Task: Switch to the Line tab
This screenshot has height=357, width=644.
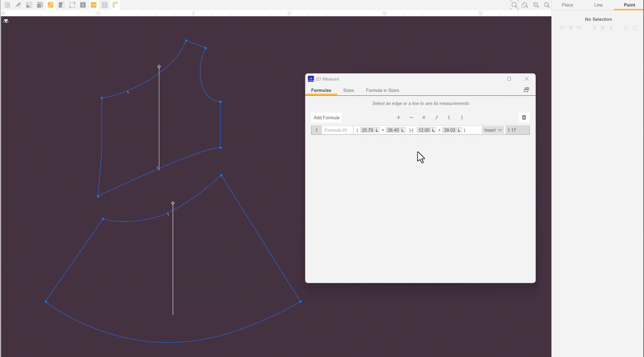Action: (x=598, y=5)
